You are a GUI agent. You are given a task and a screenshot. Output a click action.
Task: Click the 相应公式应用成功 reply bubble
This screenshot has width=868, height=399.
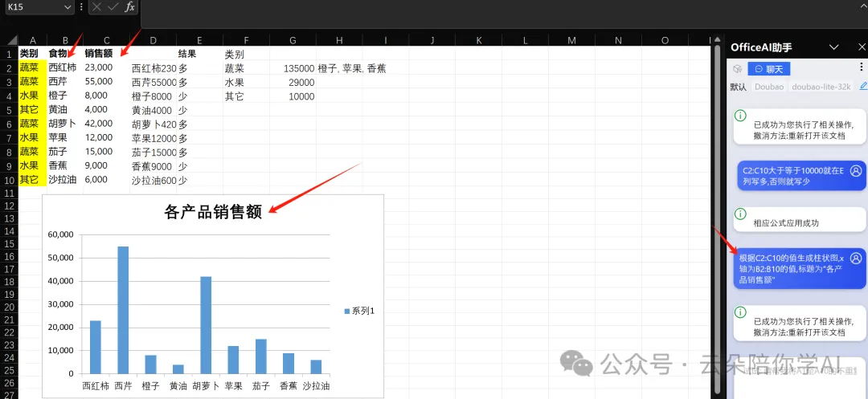click(x=799, y=219)
